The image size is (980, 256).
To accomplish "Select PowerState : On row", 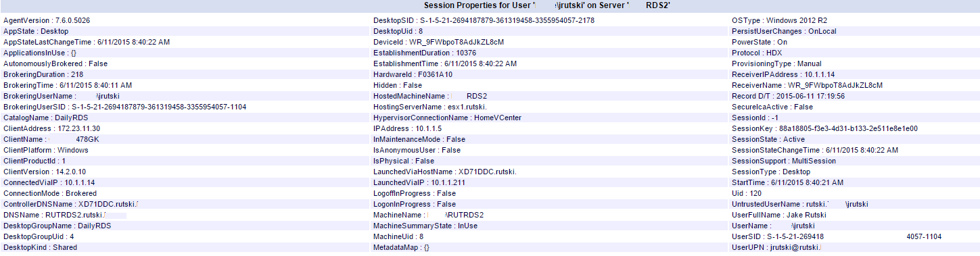I will [x=760, y=42].
